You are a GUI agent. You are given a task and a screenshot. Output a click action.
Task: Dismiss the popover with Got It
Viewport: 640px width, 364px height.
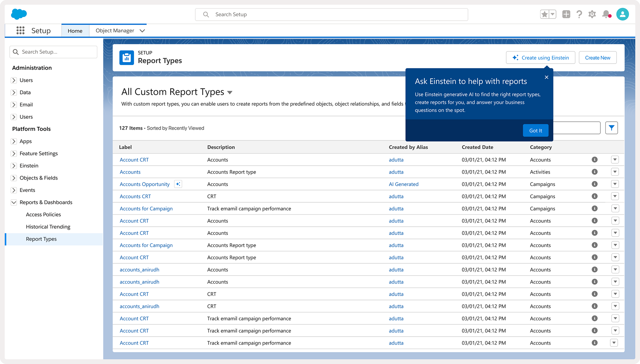(536, 131)
